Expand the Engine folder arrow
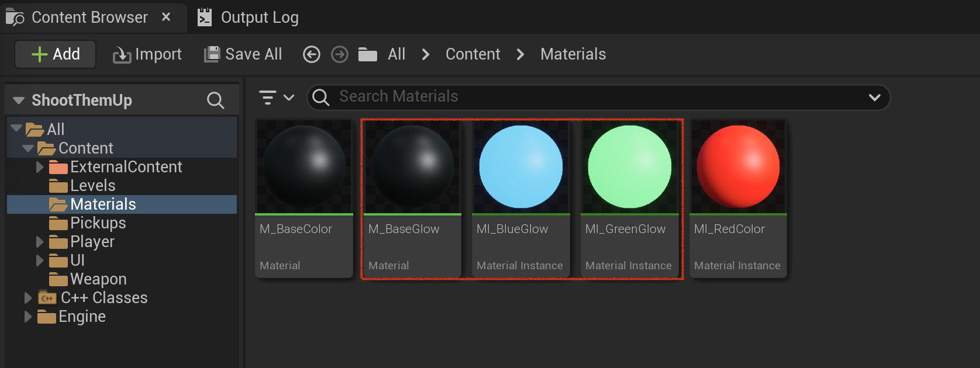The height and width of the screenshot is (368, 980). (28, 317)
